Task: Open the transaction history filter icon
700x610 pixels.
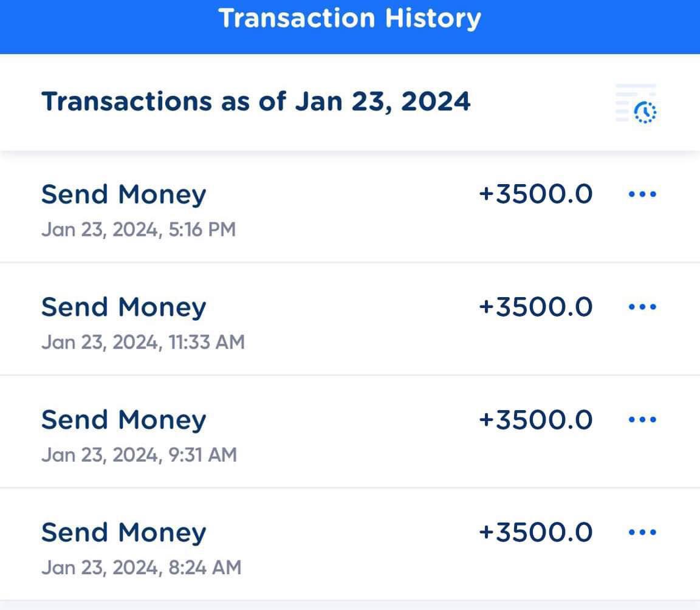Action: pos(637,104)
